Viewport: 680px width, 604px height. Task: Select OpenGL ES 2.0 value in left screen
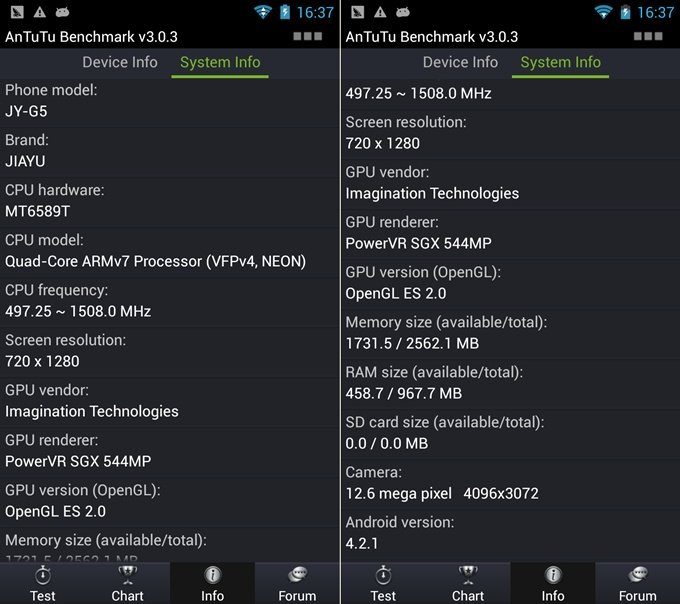click(x=56, y=511)
